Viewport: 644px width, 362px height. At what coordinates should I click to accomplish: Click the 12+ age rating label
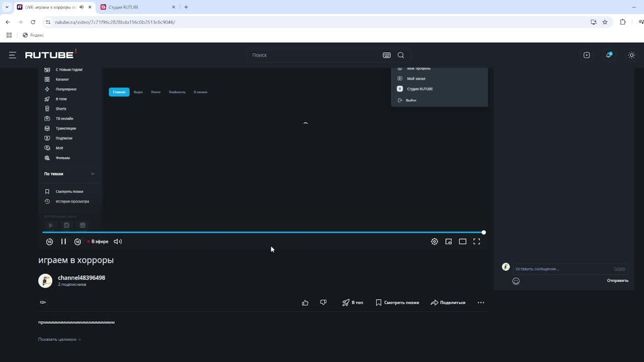pos(43,302)
